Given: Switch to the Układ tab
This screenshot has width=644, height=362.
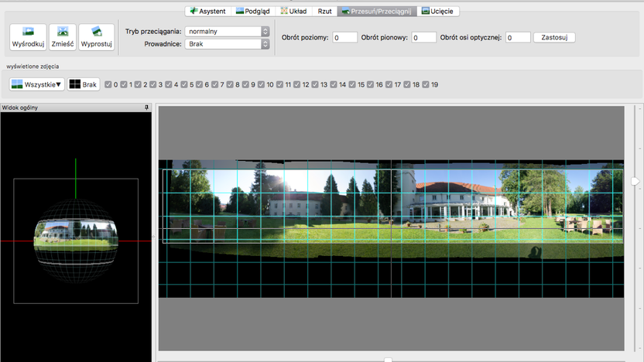Looking at the screenshot, I should pyautogui.click(x=293, y=11).
